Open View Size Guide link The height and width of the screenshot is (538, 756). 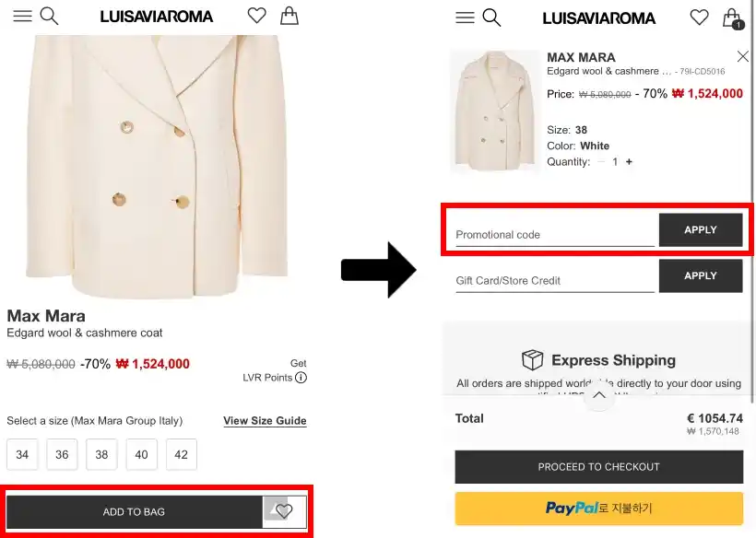click(265, 421)
